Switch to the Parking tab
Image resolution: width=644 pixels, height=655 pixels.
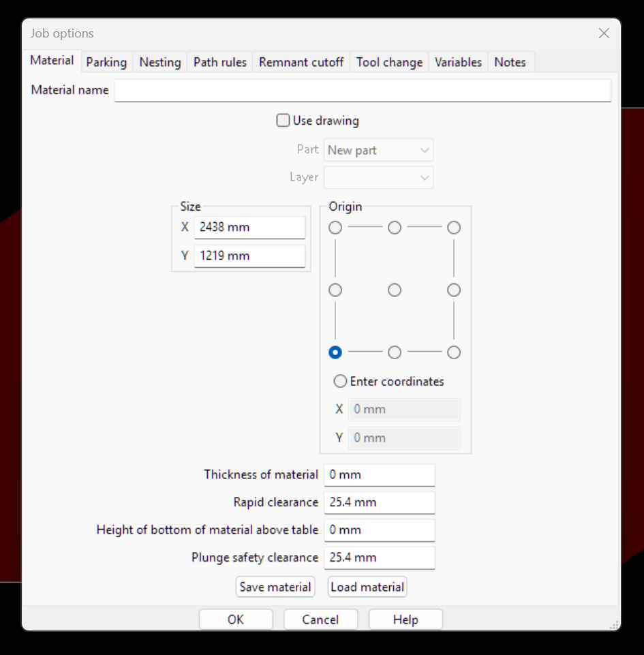click(x=106, y=62)
